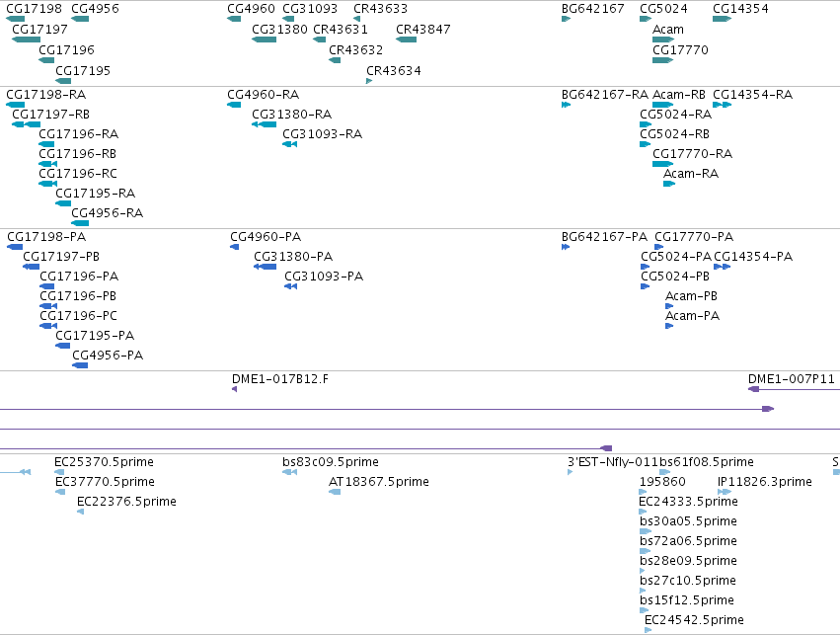
Task: Select transcript CG17196-RC glyph
Action: (x=47, y=184)
